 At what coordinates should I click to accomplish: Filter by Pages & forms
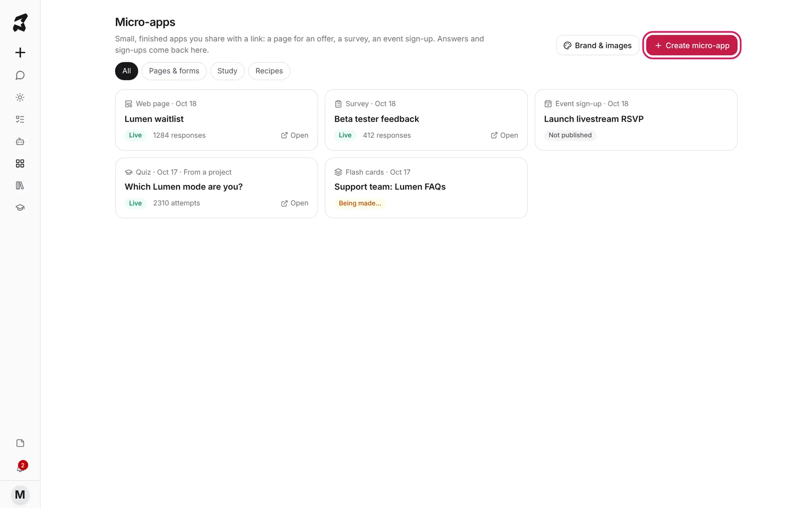click(x=174, y=71)
